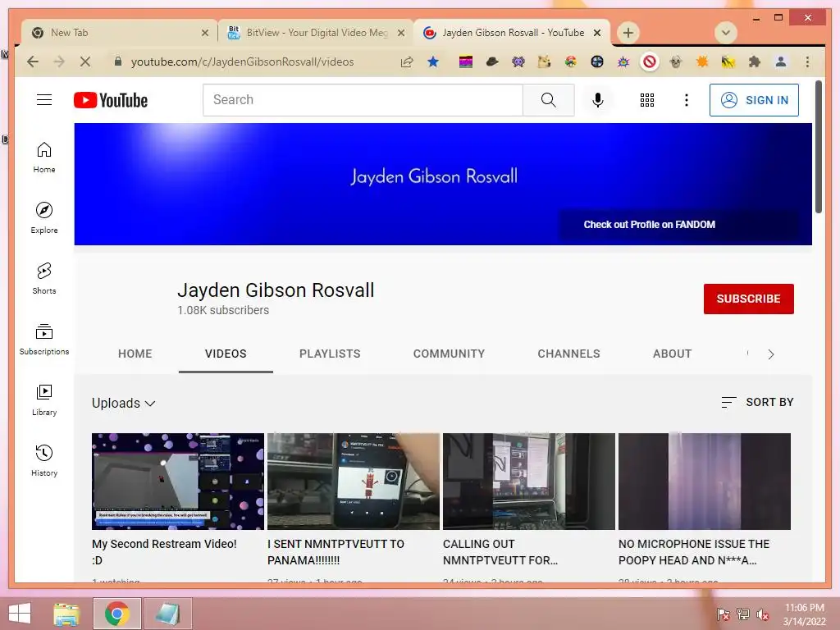Open the tab search dropdown arrow
The height and width of the screenshot is (630, 840).
click(x=725, y=33)
